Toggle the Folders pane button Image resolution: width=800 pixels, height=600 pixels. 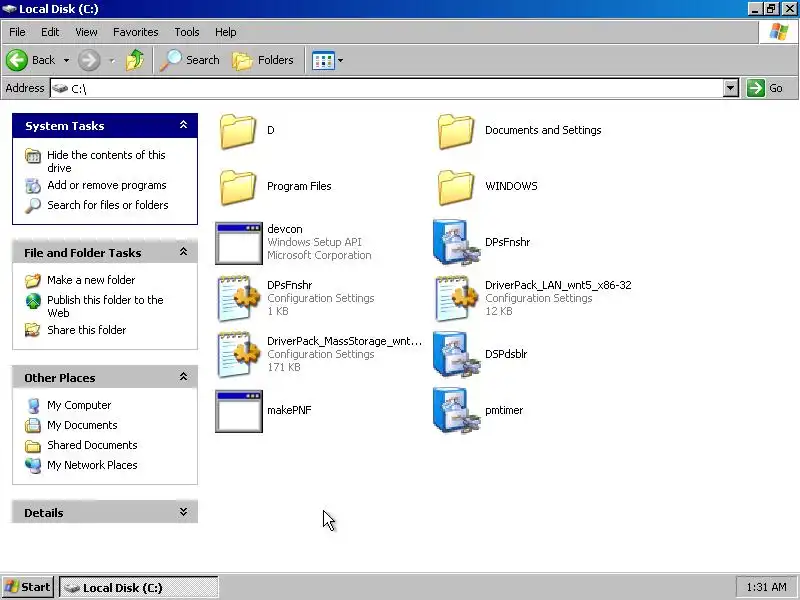263,60
